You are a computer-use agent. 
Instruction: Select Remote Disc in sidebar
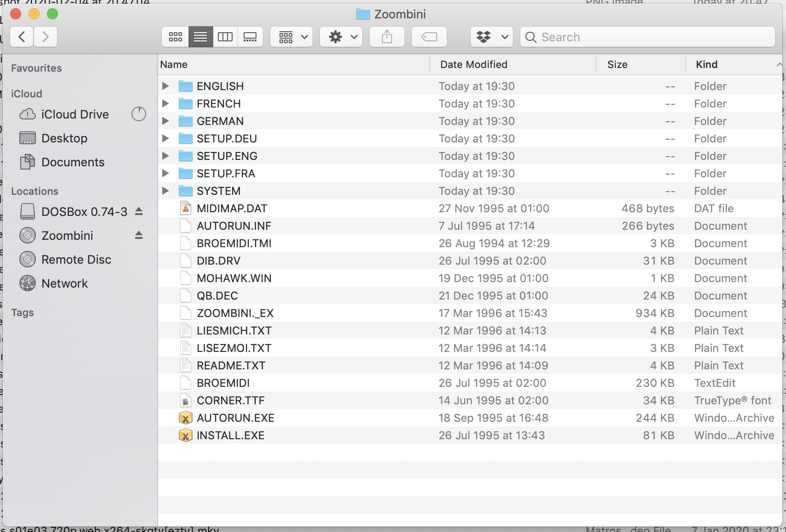tap(65, 259)
